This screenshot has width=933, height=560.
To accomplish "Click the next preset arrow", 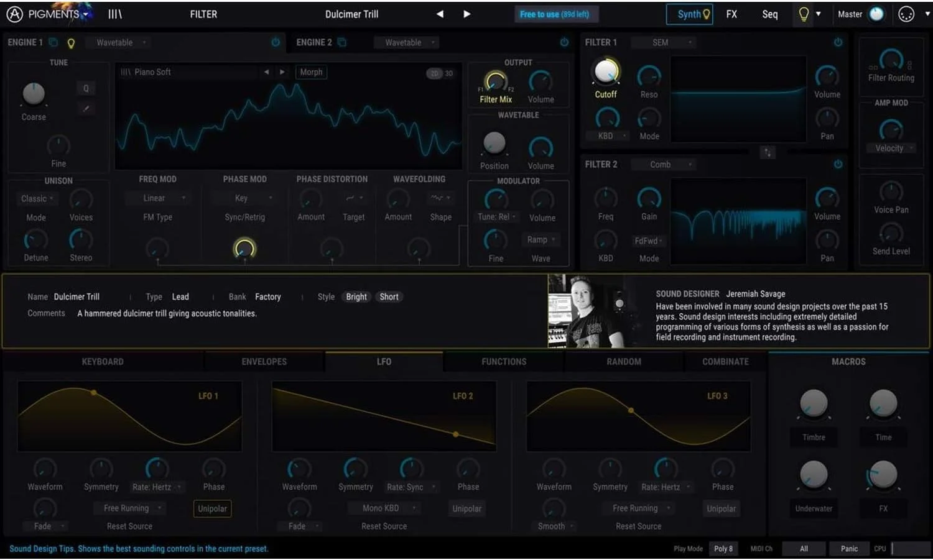I will click(x=466, y=14).
